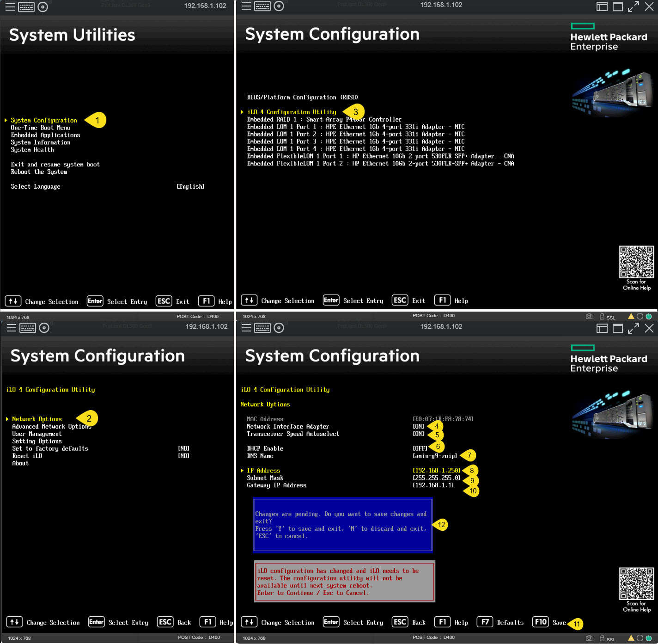Image resolution: width=658 pixels, height=644 pixels.
Task: Click layout panel icon in top-right window
Action: point(602,6)
